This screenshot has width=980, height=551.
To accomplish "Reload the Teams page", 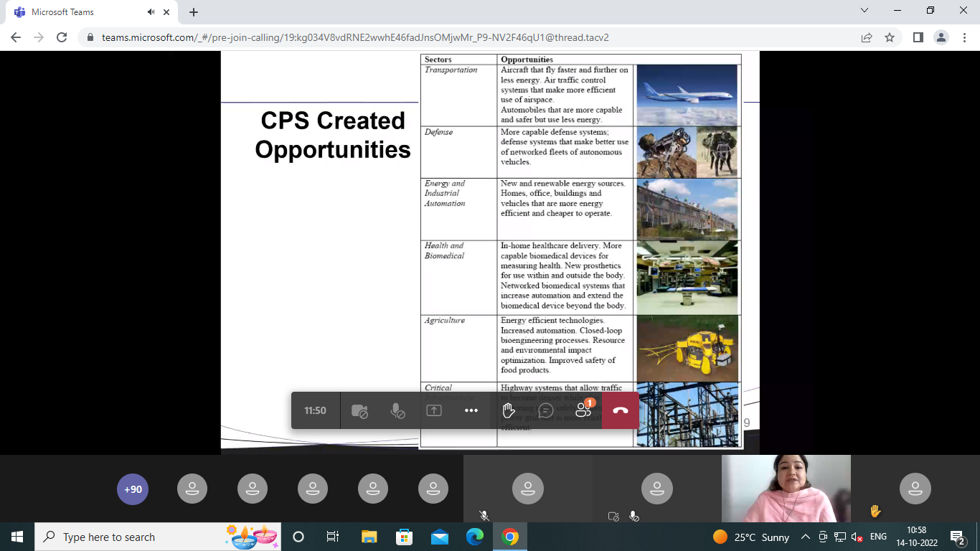I will [x=62, y=37].
